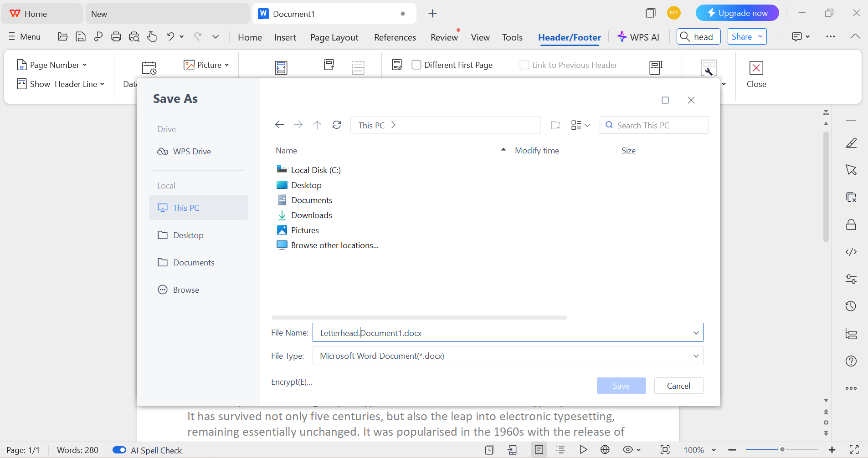Click the zoom slider handle
The height and width of the screenshot is (458, 868).
[782, 450]
